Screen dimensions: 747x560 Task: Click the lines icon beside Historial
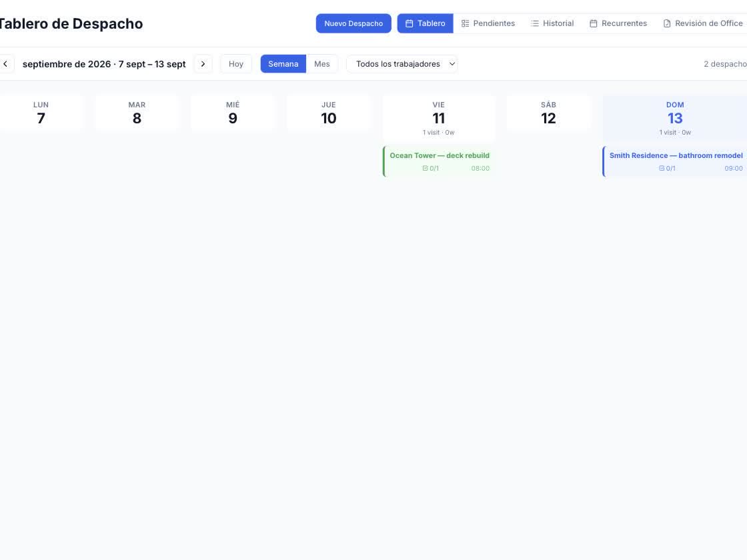tap(535, 23)
